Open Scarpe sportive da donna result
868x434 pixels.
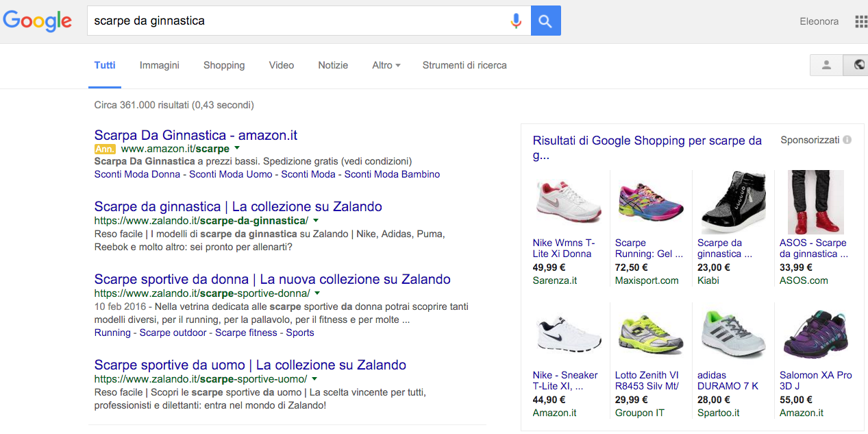point(273,279)
